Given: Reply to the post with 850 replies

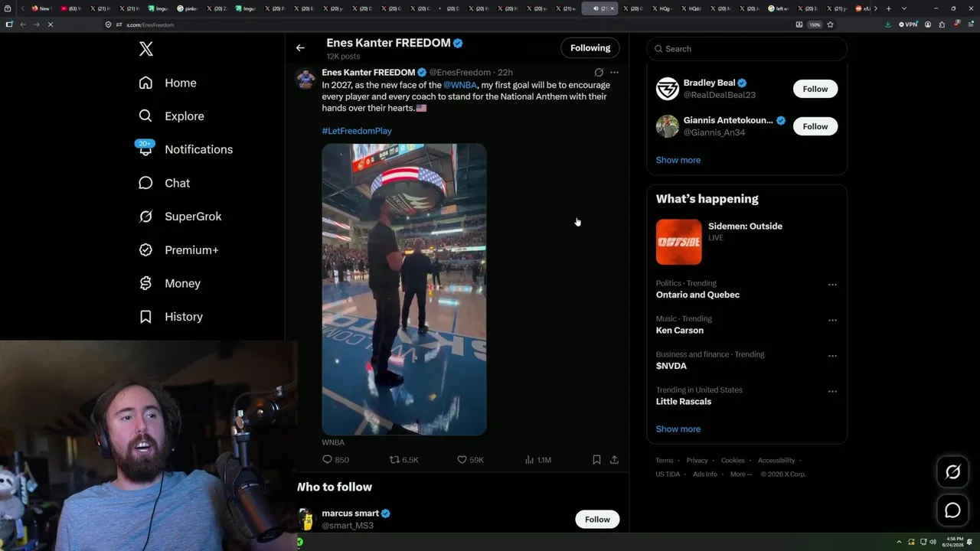Looking at the screenshot, I should click(x=335, y=460).
